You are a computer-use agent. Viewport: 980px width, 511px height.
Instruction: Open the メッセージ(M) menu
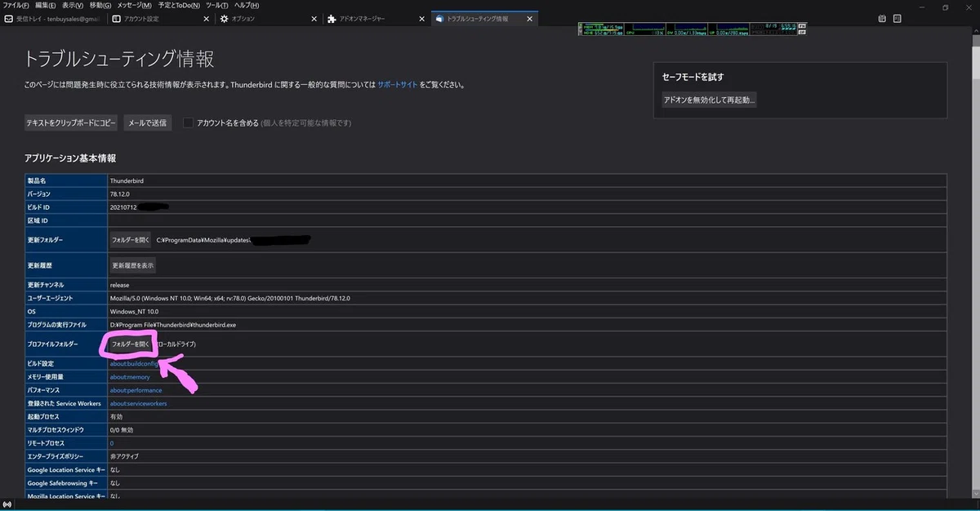[135, 5]
